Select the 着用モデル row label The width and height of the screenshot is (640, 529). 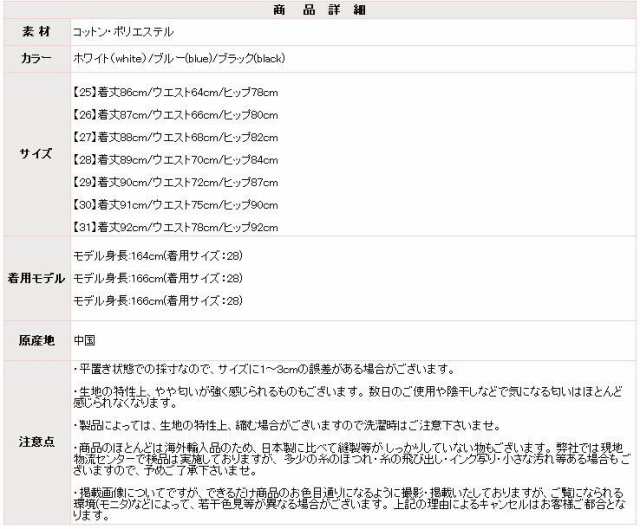[x=36, y=278]
